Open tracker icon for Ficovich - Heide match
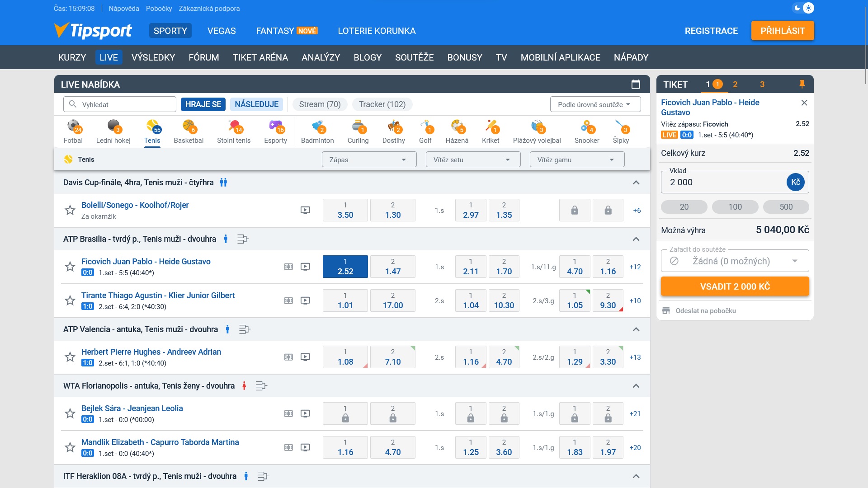The width and height of the screenshot is (868, 488). coord(288,267)
